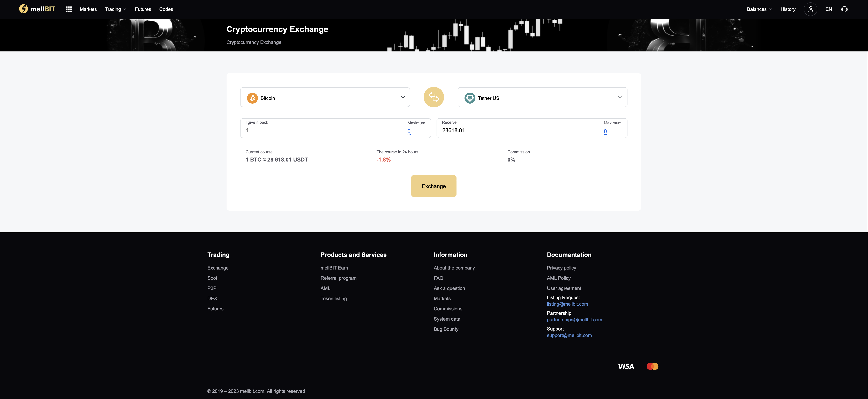Click the swap currencies arrows icon
This screenshot has height=399, width=868.
pos(433,97)
